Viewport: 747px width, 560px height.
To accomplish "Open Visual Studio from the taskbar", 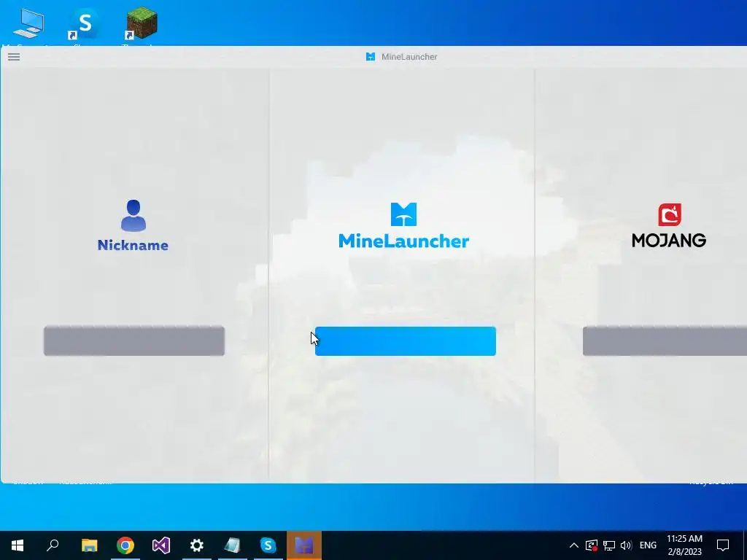I will tap(161, 545).
